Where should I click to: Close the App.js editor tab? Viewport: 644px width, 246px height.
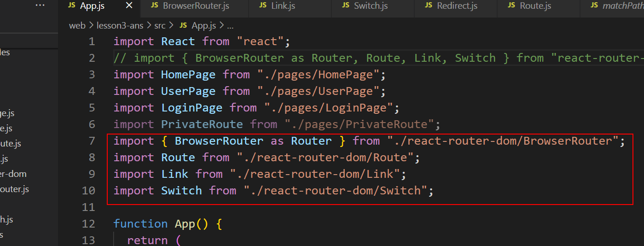[129, 6]
